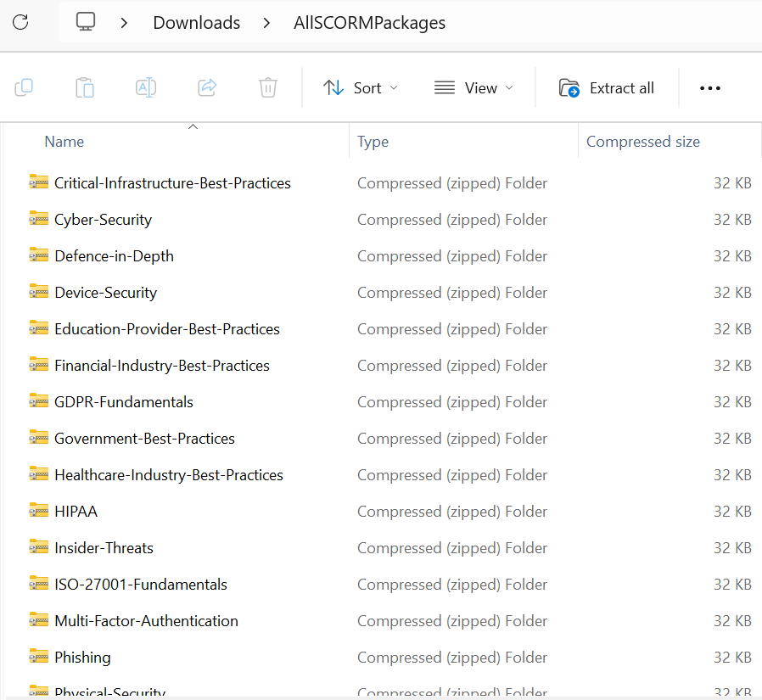Expand the chevron after Downloads breadcrumb
The image size is (762, 700).
pos(266,23)
